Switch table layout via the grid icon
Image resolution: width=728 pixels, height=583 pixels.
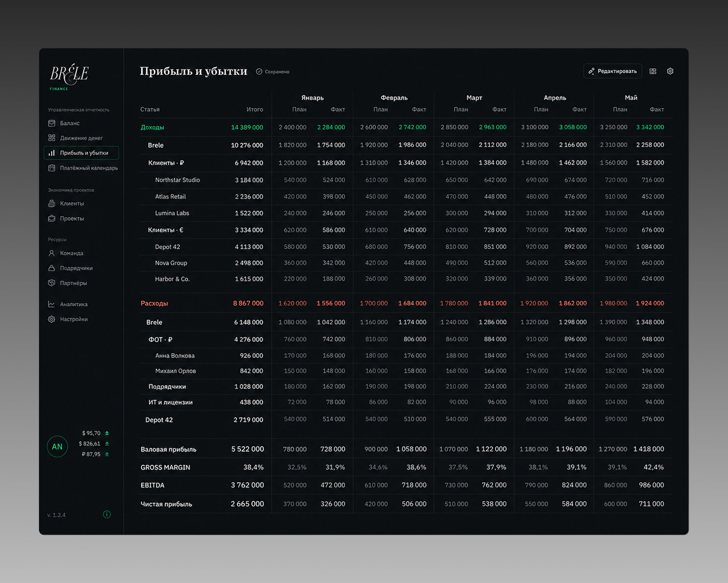click(x=653, y=71)
